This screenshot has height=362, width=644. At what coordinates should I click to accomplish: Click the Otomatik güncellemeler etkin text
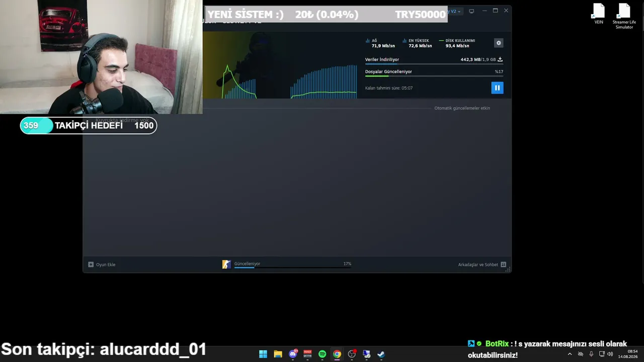[462, 108]
